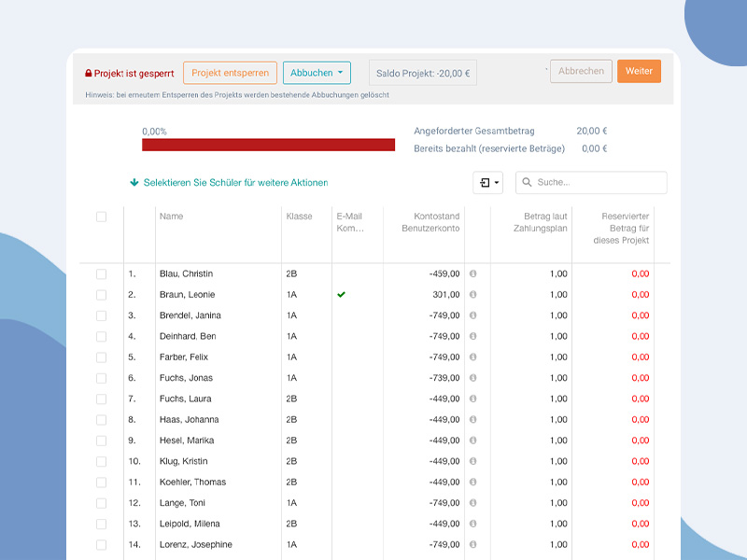Tick the Koehler, Thomas checkbox

coord(101,482)
